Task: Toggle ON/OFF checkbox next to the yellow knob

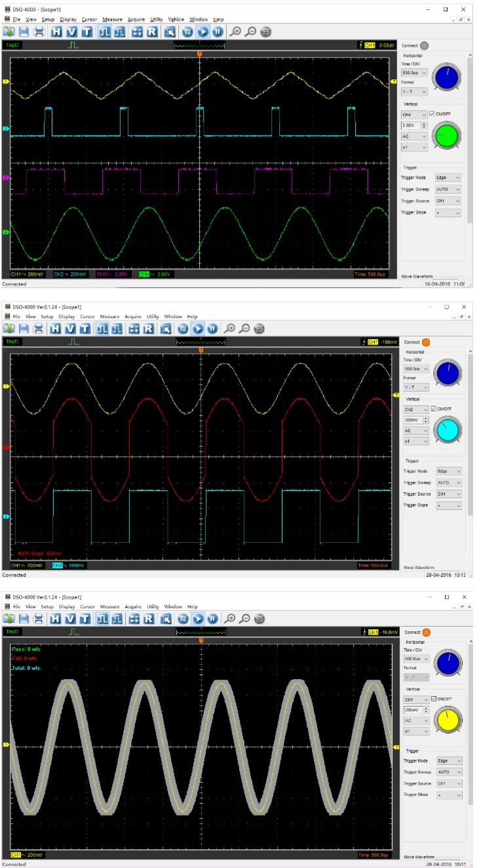Action: 434,699
